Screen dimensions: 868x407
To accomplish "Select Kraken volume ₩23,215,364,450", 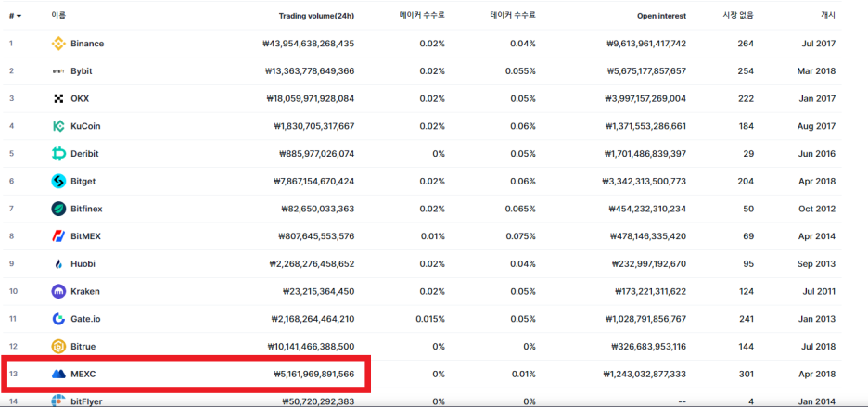I will pyautogui.click(x=319, y=291).
